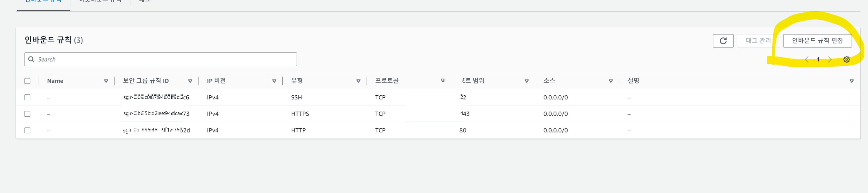868x193 pixels.
Task: Click 태그 관리 button
Action: [x=758, y=41]
